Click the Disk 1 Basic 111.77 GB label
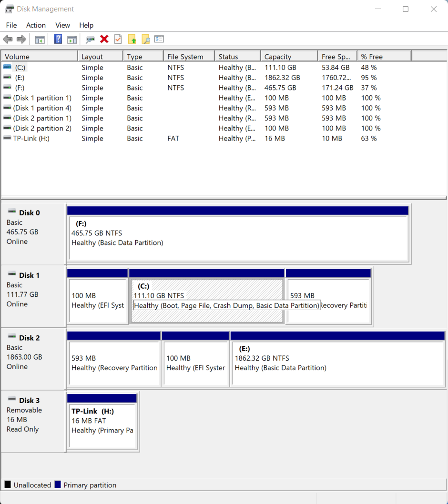Image resolution: width=448 pixels, height=504 pixels. tap(33, 296)
